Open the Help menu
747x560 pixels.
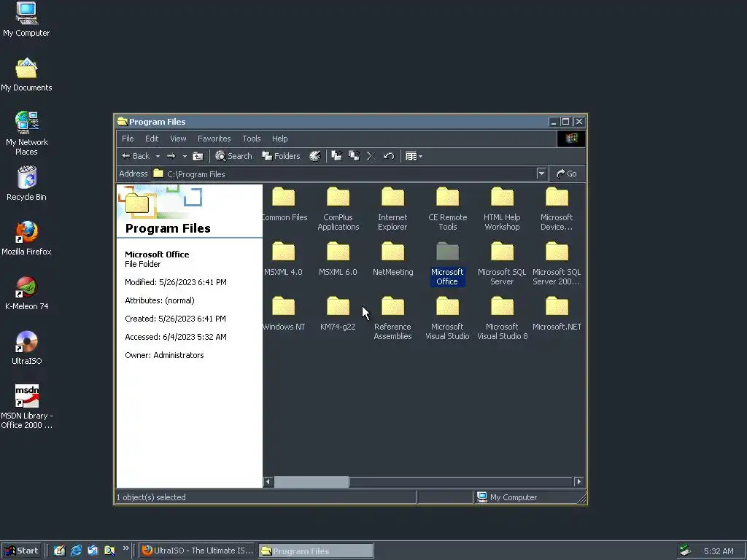280,139
